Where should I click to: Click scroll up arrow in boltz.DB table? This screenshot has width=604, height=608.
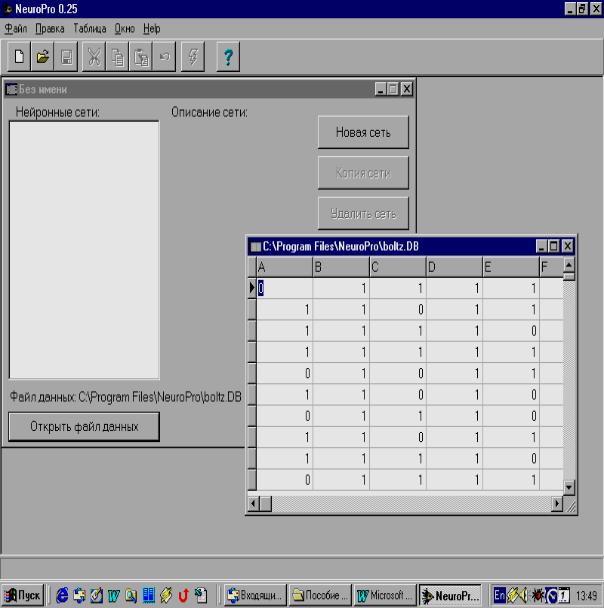click(x=569, y=265)
